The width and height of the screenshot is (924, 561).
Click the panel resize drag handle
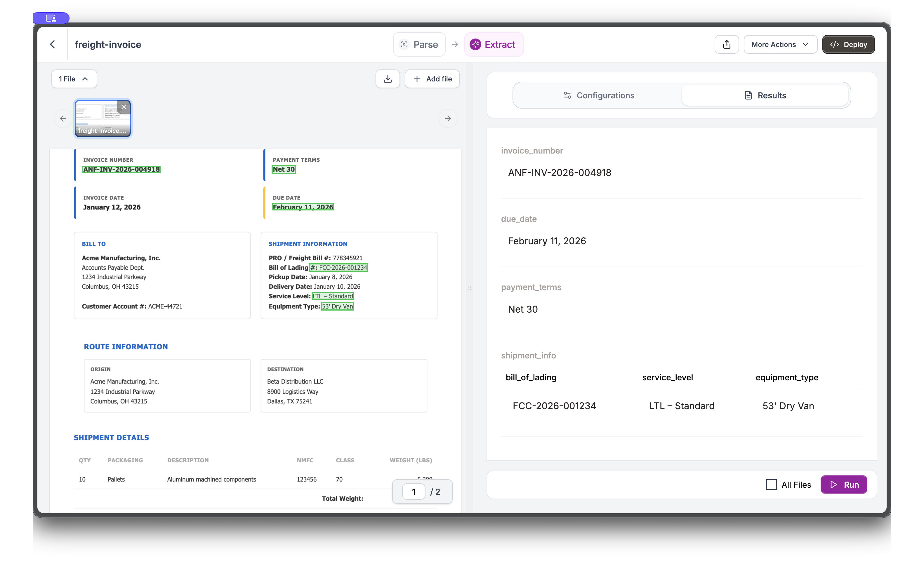470,288
